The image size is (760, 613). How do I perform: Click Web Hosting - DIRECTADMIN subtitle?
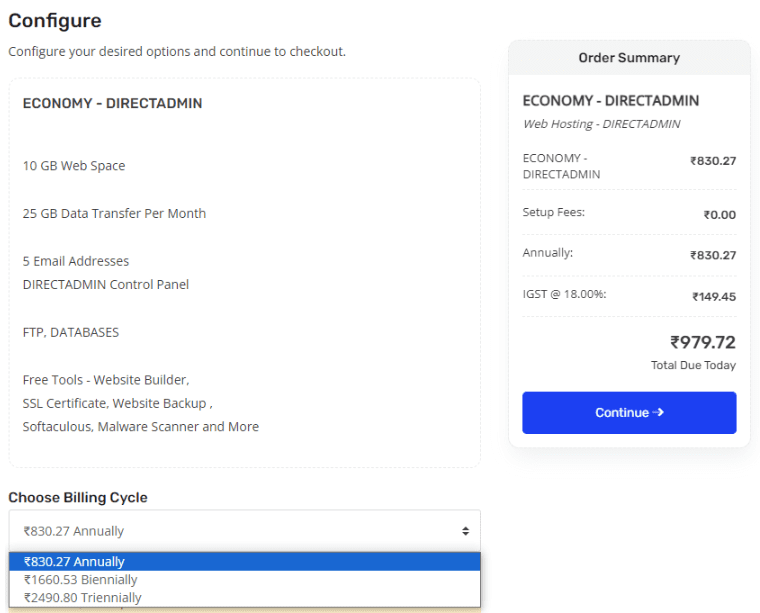602,124
